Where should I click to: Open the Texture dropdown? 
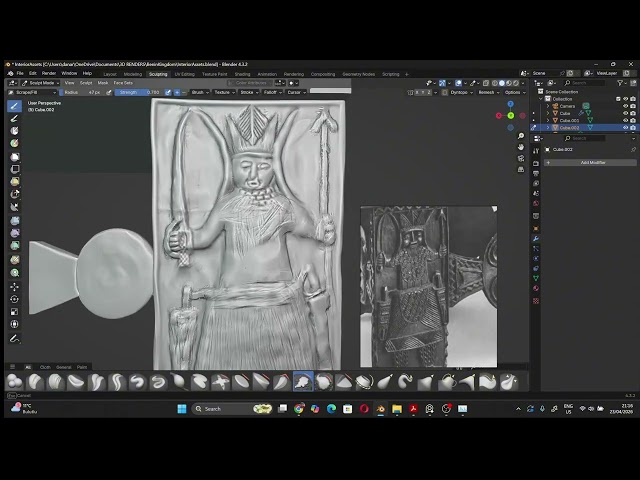(224, 92)
